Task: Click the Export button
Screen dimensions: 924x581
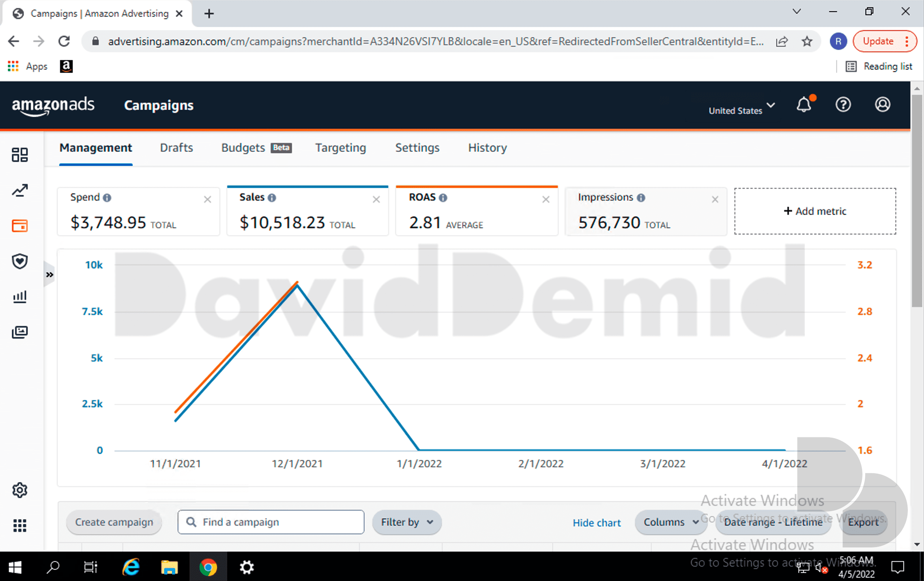Action: (863, 522)
